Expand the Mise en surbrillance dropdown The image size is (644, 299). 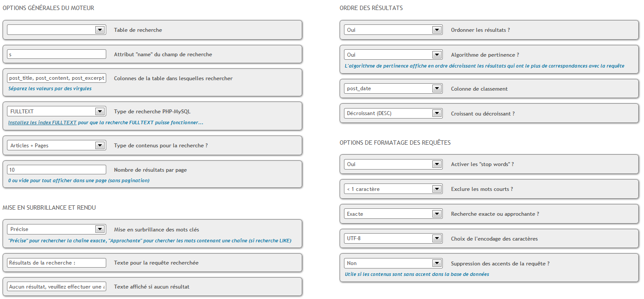click(57, 229)
